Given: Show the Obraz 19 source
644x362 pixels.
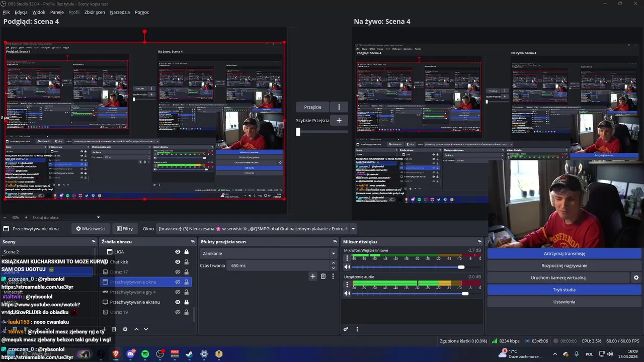Looking at the screenshot, I should point(178,312).
